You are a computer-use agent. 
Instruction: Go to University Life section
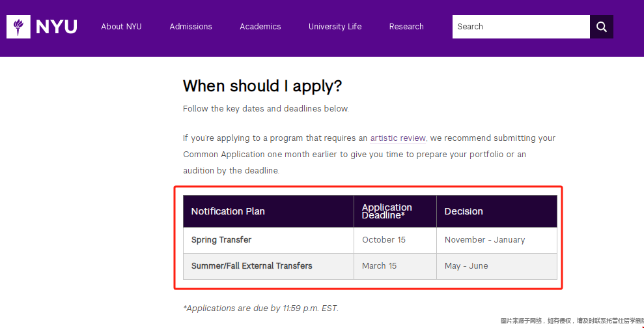click(x=335, y=27)
